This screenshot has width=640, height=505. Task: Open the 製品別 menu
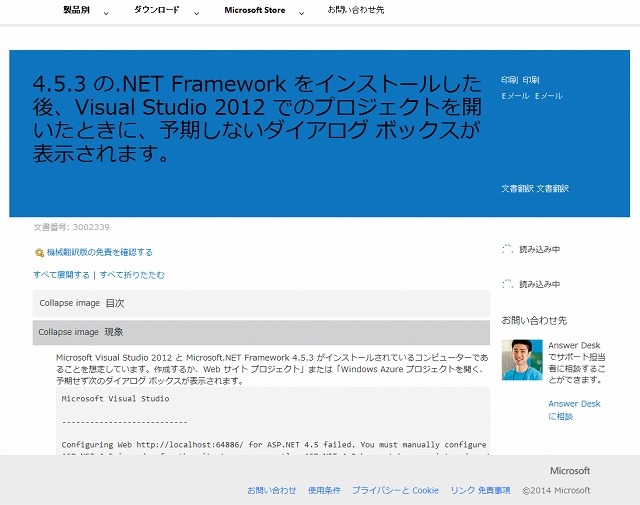point(76,10)
